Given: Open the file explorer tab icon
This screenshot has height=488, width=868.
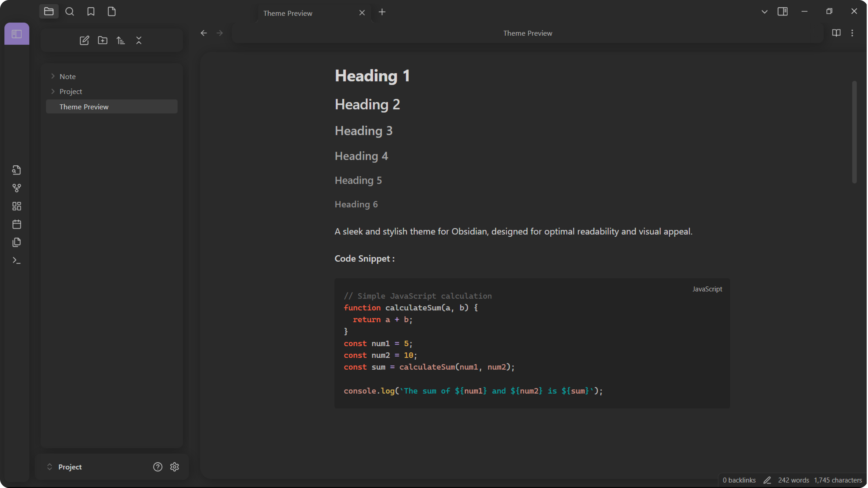Looking at the screenshot, I should tap(49, 12).
